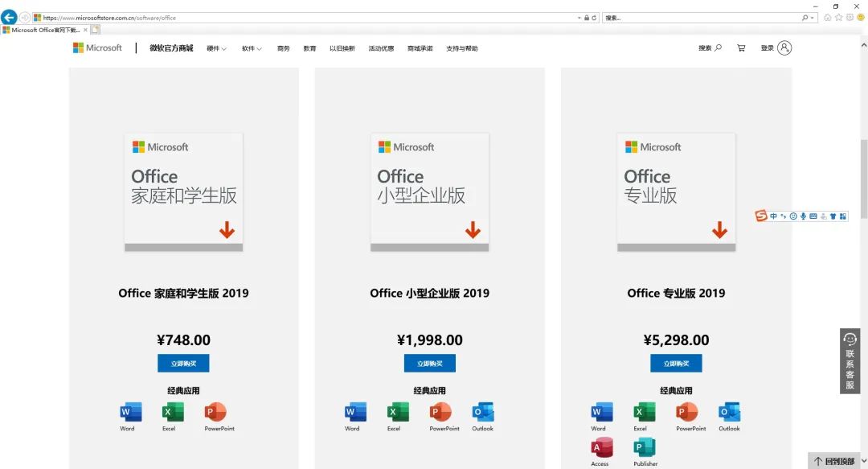Click Outlook icon in 小型企业版 card
This screenshot has width=868, height=469.
(483, 412)
